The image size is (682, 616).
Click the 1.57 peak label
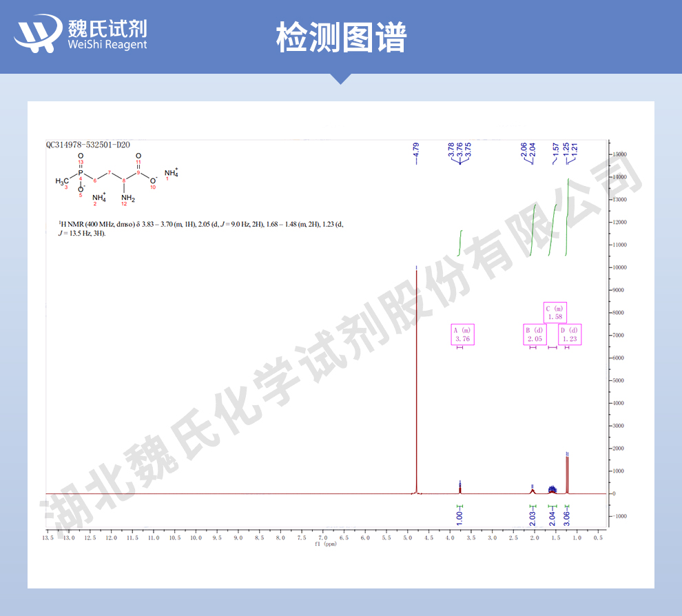click(x=555, y=151)
